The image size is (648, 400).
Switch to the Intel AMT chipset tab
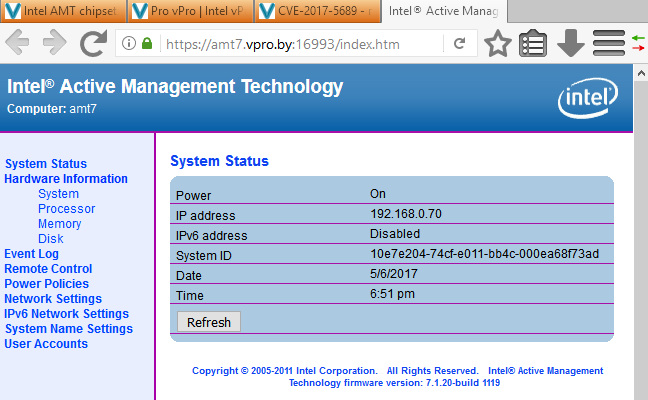click(63, 11)
